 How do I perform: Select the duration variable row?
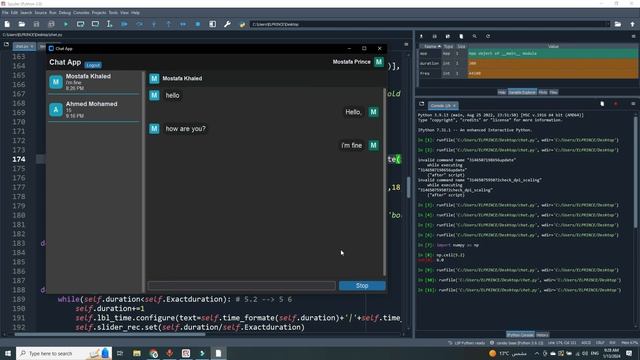click(x=528, y=63)
